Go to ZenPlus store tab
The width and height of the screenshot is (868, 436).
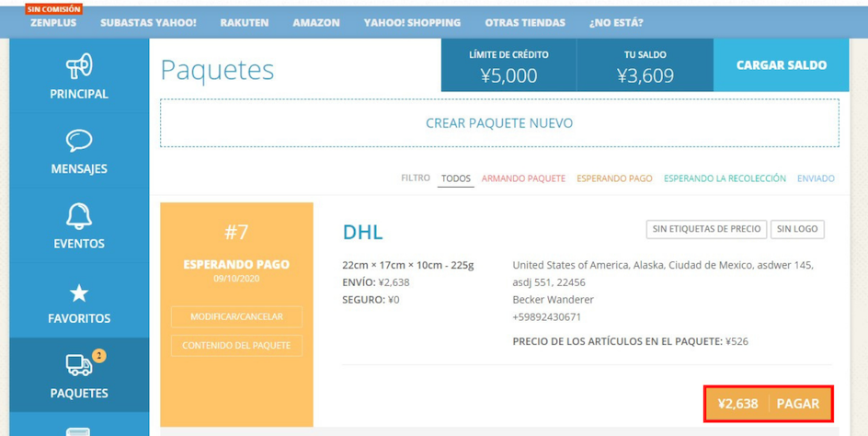pos(53,23)
